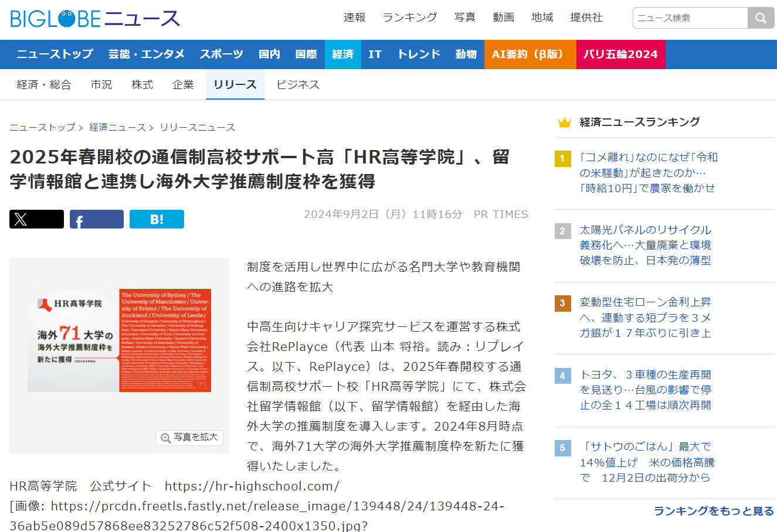Select the スポーツ category
This screenshot has height=532, width=777.
(222, 54)
